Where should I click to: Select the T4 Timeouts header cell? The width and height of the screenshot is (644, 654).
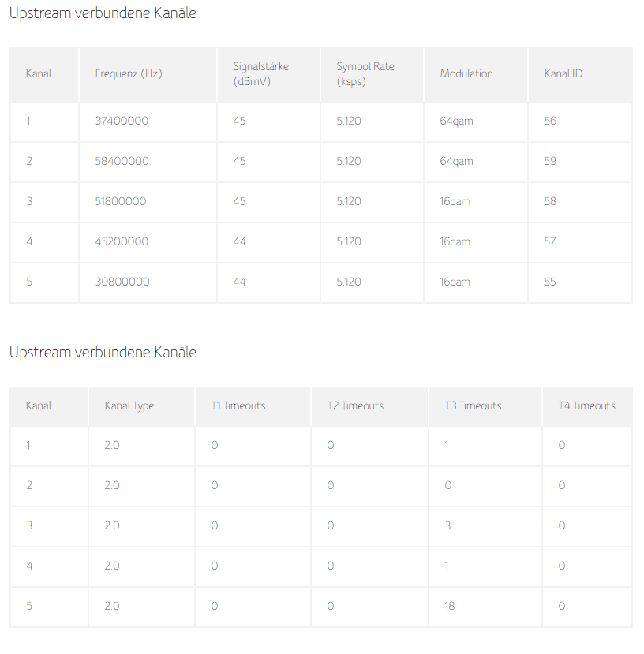[587, 405]
